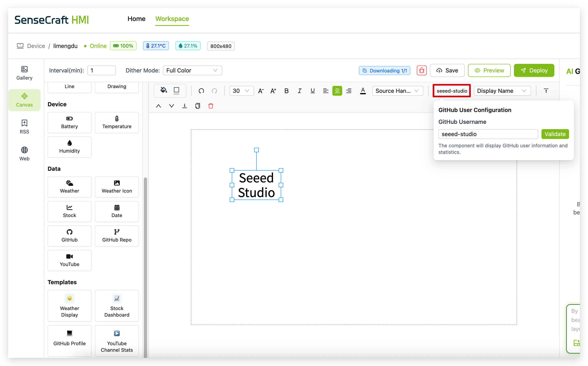Viewport: 588px width, 366px height.
Task: Select the Seeed Studio text element on canvas
Action: pyautogui.click(x=256, y=185)
